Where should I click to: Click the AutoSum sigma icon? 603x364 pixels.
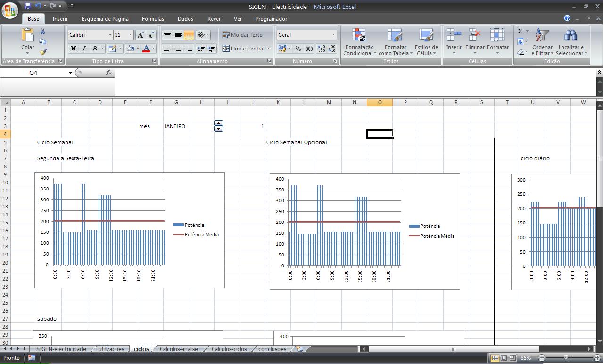[520, 31]
